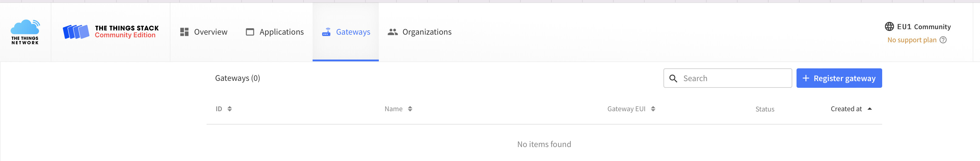The width and height of the screenshot is (980, 161).
Task: Click The Things Stack cards logo
Action: [x=76, y=32]
